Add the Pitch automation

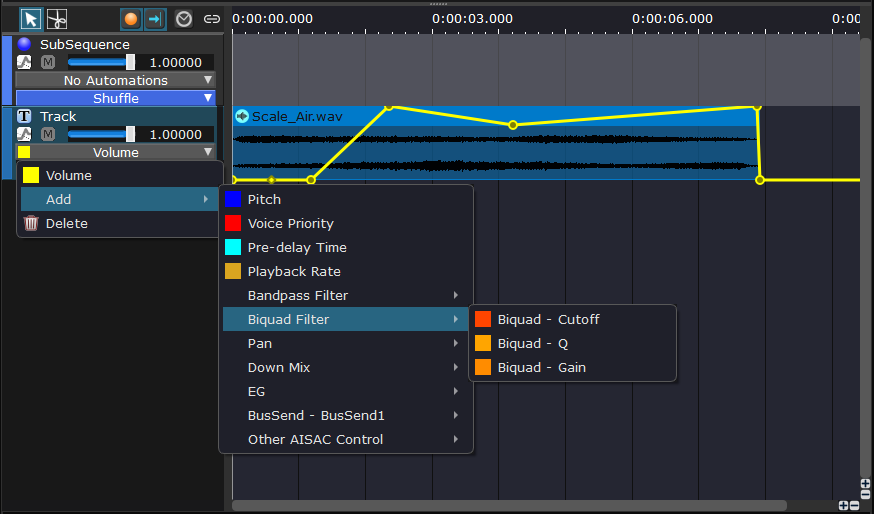click(264, 199)
